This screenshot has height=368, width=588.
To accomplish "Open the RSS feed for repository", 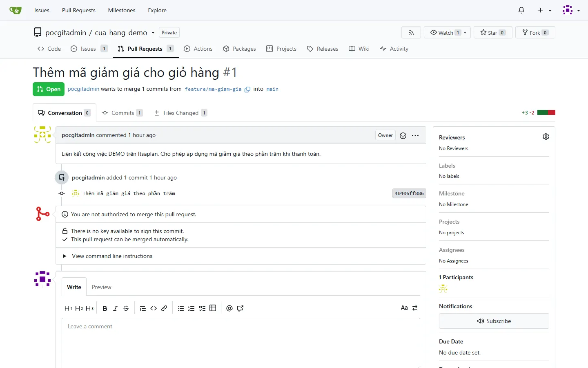I will tap(411, 33).
